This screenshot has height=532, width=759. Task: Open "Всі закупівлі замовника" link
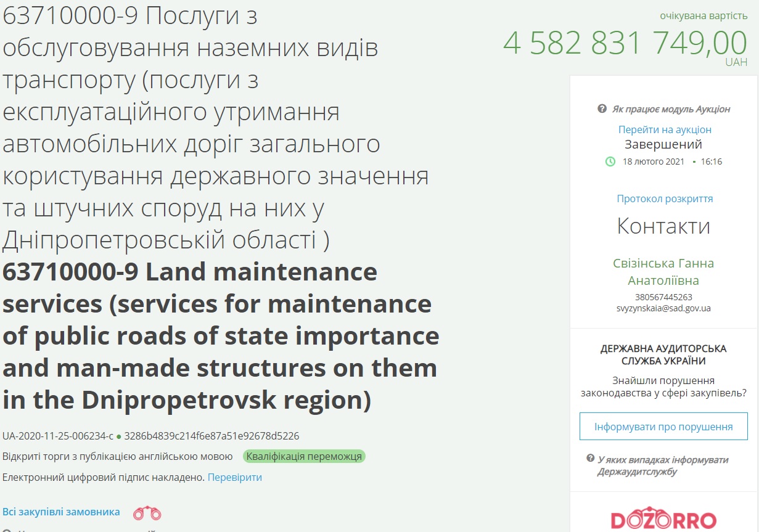tap(61, 512)
